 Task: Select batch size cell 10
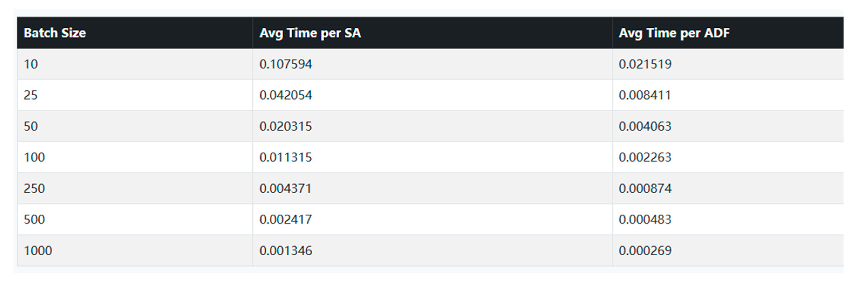pyautogui.click(x=31, y=64)
